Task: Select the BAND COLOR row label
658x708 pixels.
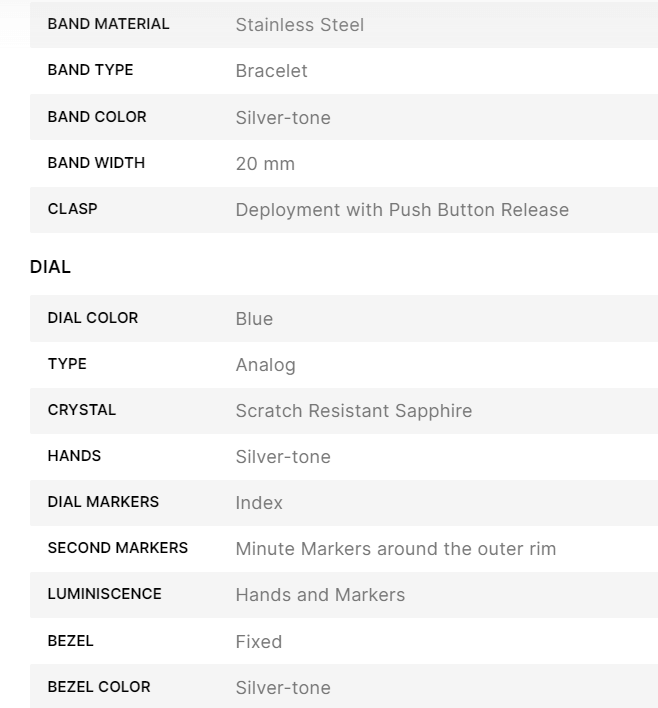Action: (x=97, y=117)
